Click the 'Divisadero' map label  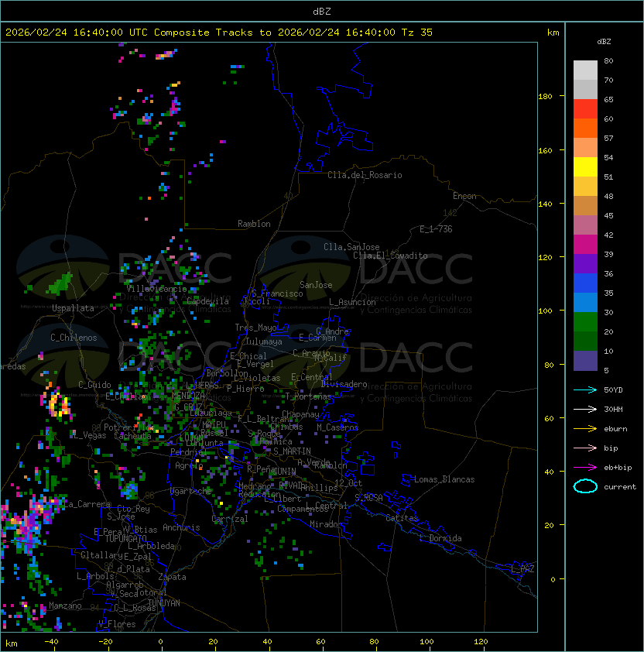[344, 384]
